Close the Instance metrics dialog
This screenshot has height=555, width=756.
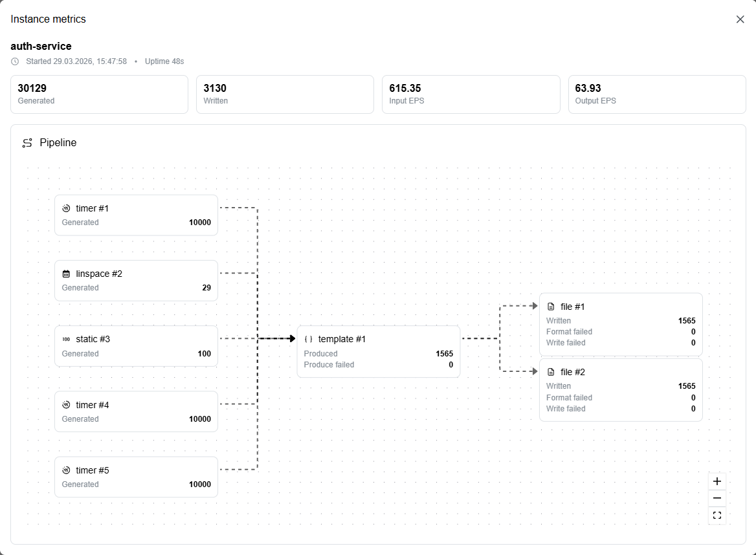(740, 19)
